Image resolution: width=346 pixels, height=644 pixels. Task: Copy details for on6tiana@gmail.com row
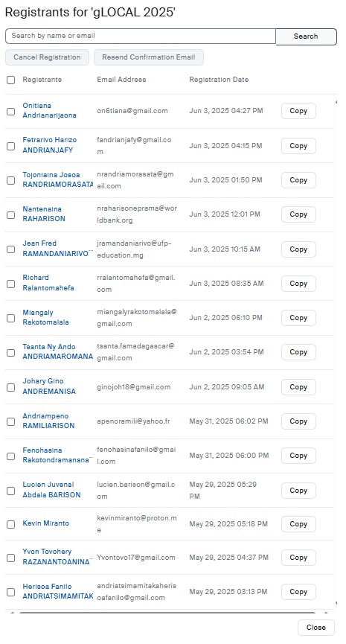[298, 111]
